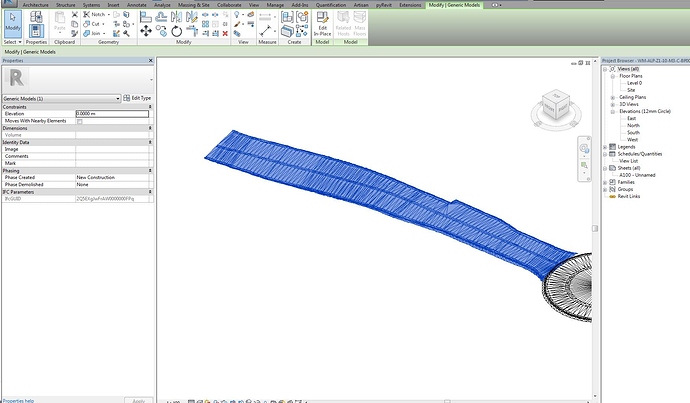
Task: Select the Join geometry tool
Action: tap(93, 33)
